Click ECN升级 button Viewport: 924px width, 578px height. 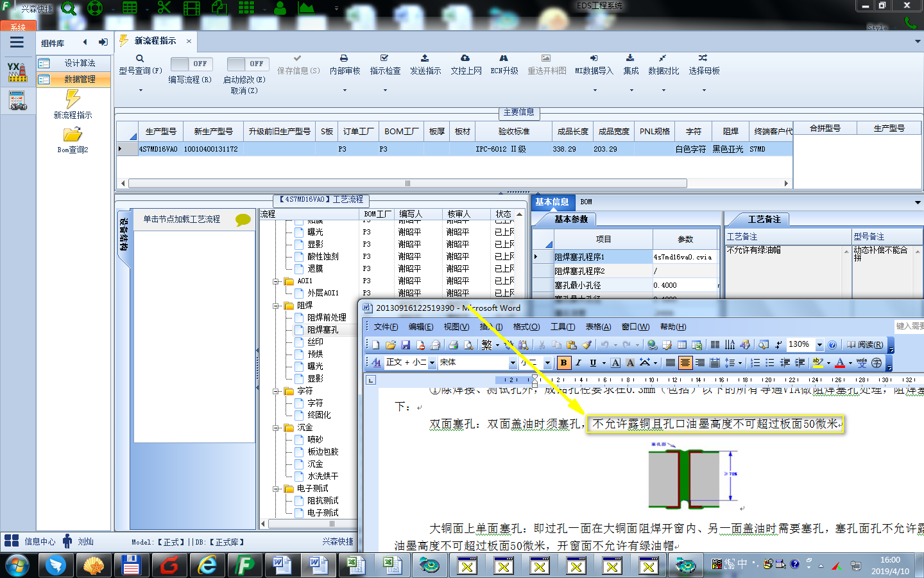pyautogui.click(x=504, y=65)
